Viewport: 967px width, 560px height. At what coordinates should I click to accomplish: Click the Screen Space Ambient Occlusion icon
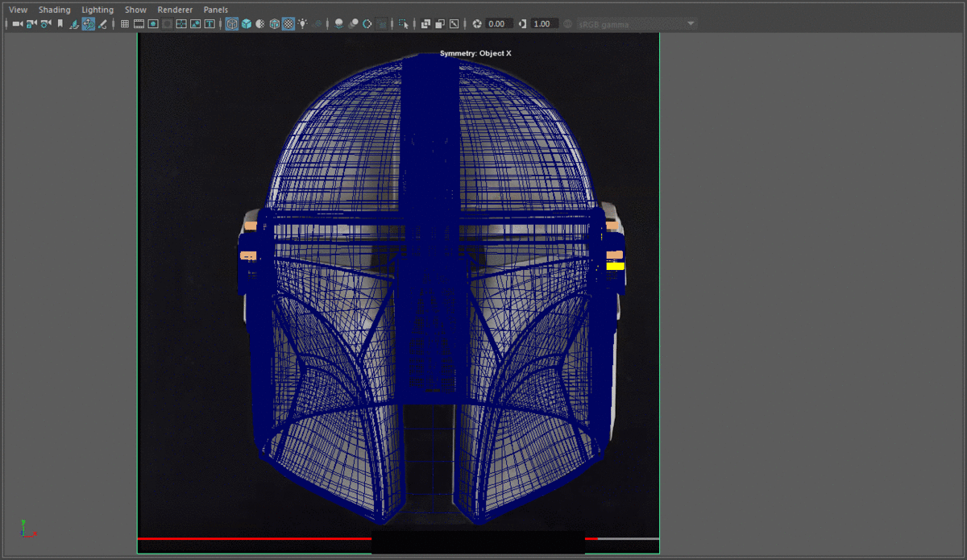point(339,24)
